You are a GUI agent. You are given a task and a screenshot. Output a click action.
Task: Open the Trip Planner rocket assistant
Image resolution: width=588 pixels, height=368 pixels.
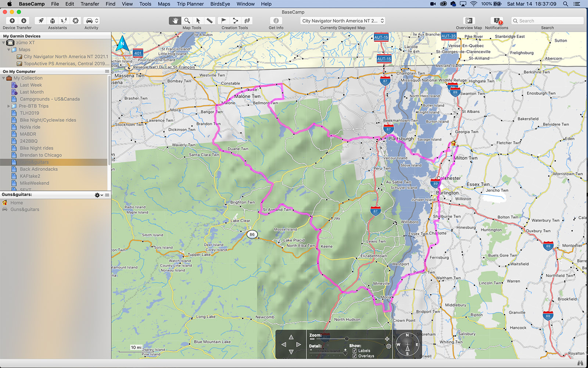41,21
